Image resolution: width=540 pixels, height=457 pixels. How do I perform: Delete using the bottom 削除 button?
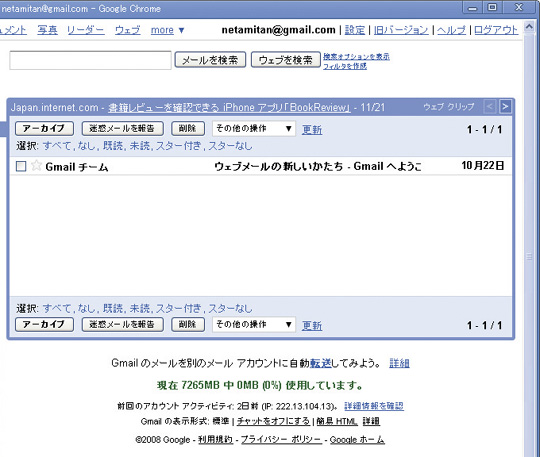[x=188, y=324]
